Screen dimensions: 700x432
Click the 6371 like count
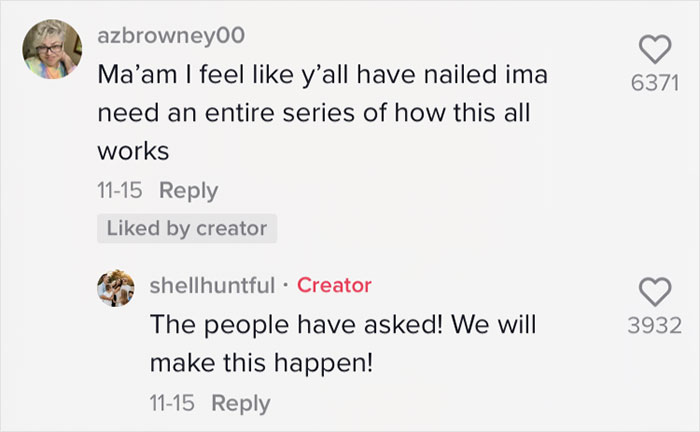click(655, 85)
